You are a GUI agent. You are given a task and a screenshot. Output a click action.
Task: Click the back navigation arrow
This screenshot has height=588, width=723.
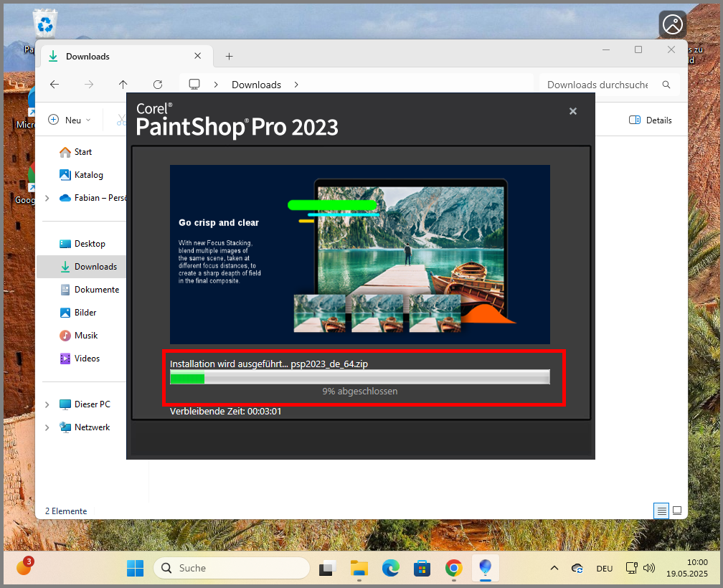tap(54, 84)
